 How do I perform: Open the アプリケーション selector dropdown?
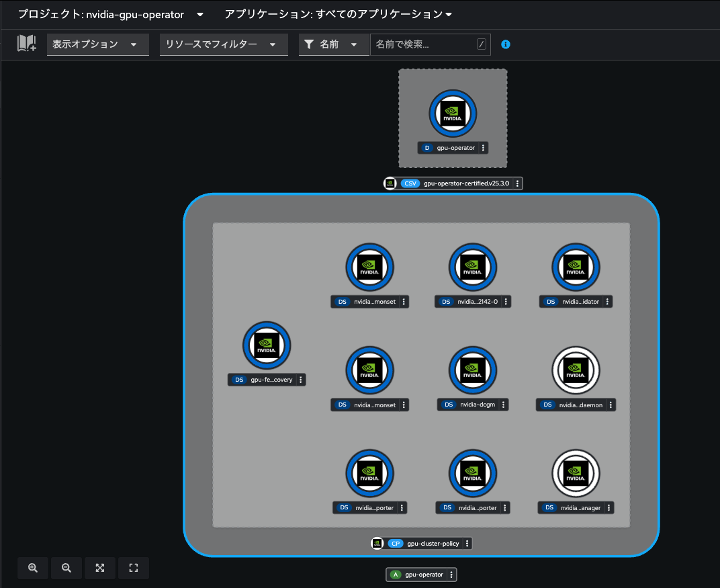pos(338,14)
